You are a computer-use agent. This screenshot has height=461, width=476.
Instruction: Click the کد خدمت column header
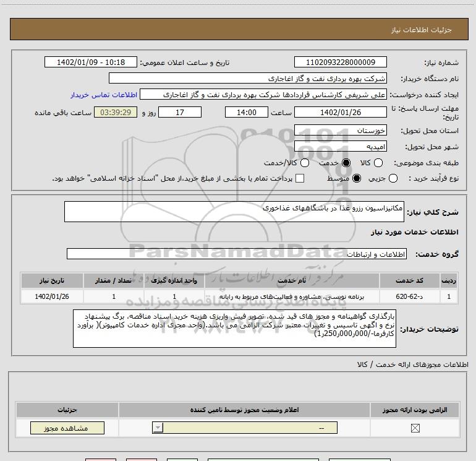point(409,280)
